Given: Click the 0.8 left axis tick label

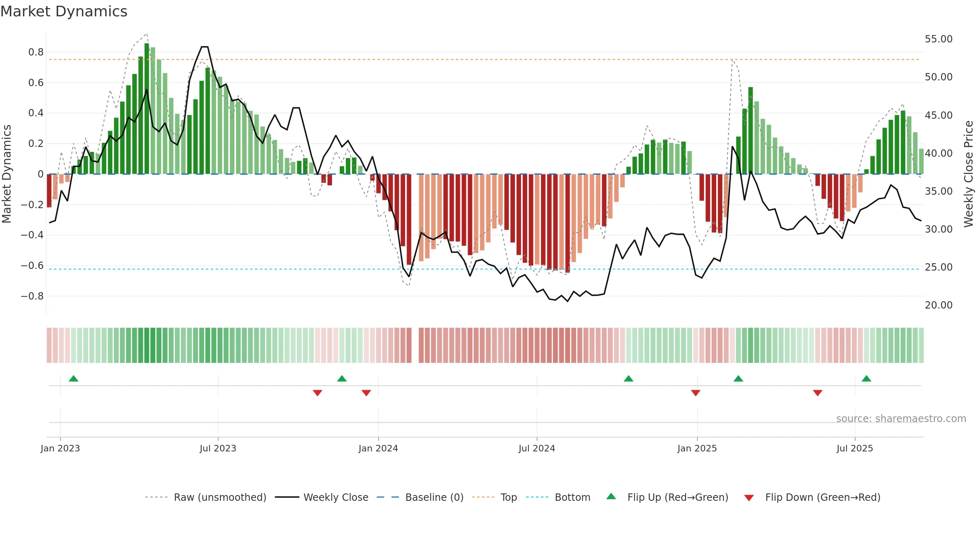Looking at the screenshot, I should click(36, 52).
